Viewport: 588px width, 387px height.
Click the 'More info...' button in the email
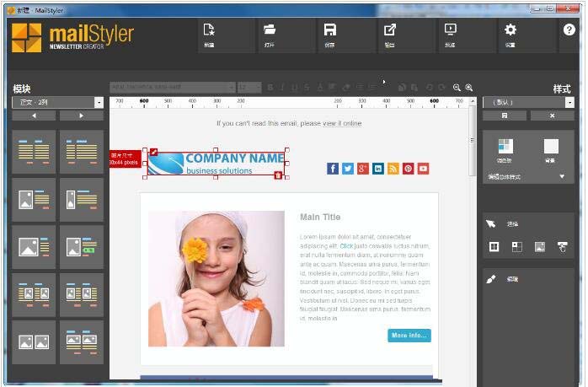(x=409, y=335)
